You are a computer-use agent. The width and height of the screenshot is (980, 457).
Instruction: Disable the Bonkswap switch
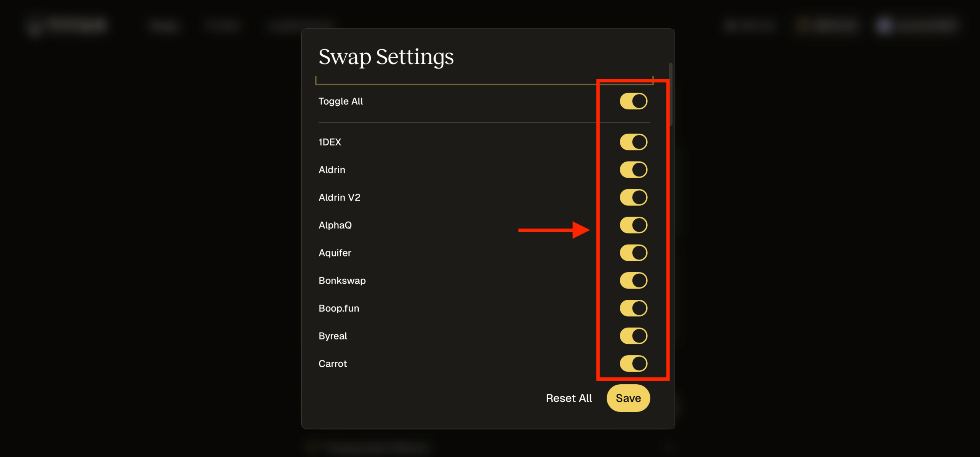[633, 281]
